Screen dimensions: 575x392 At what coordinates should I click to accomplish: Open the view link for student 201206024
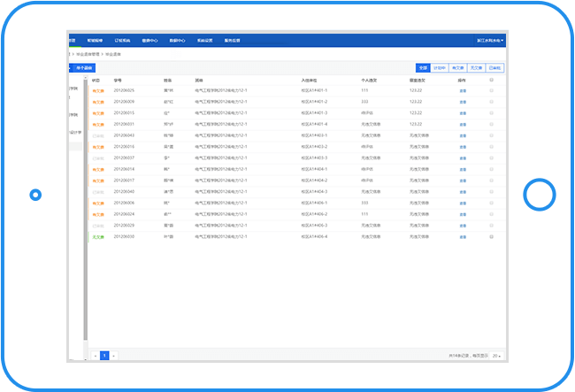[x=463, y=214]
